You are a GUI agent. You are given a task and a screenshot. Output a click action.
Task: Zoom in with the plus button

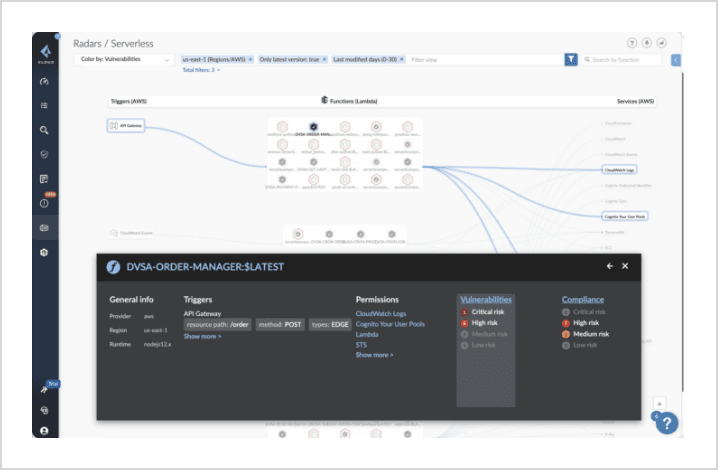(659, 404)
